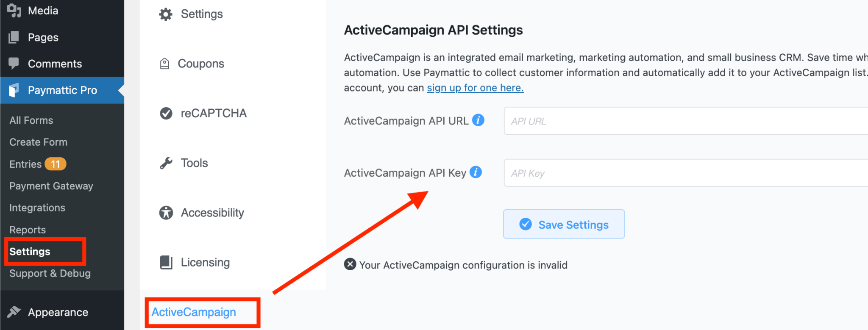Click the info icon beside ActiveCampaign API Key
Viewport: 868px width, 330px height.
coord(476,172)
